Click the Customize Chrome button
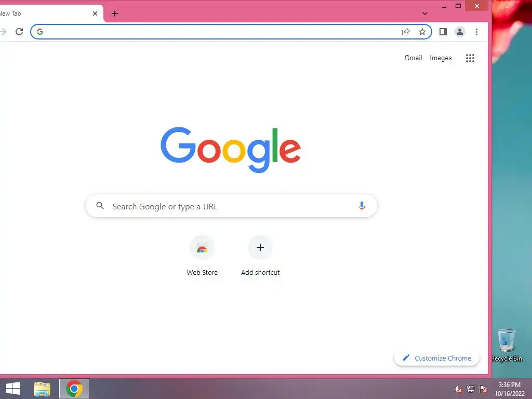 pos(436,358)
